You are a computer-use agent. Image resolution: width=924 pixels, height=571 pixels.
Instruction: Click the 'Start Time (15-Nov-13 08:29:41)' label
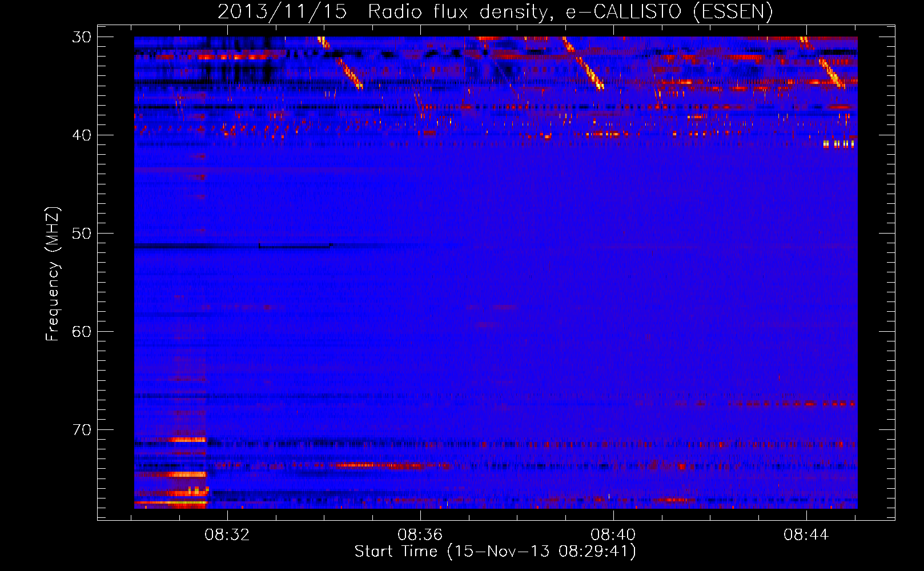(x=495, y=552)
